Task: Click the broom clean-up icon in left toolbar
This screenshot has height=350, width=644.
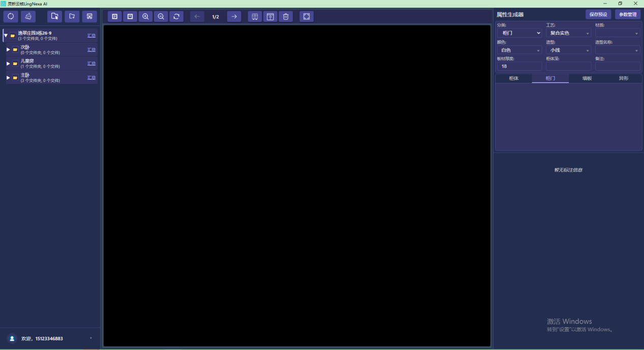Action: click(x=28, y=16)
